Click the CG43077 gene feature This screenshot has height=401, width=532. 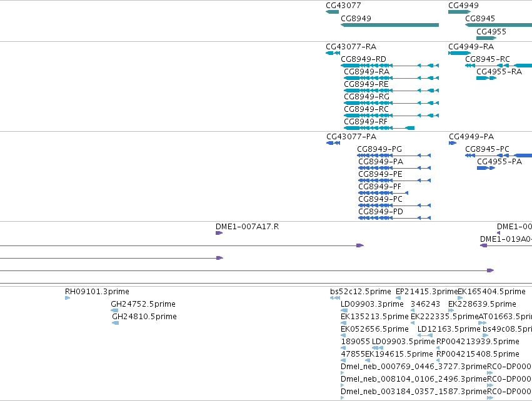point(332,12)
